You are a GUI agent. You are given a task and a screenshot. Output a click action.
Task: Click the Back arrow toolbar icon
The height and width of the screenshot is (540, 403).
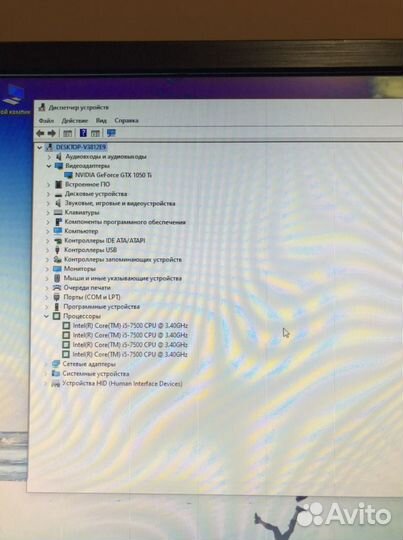40,133
